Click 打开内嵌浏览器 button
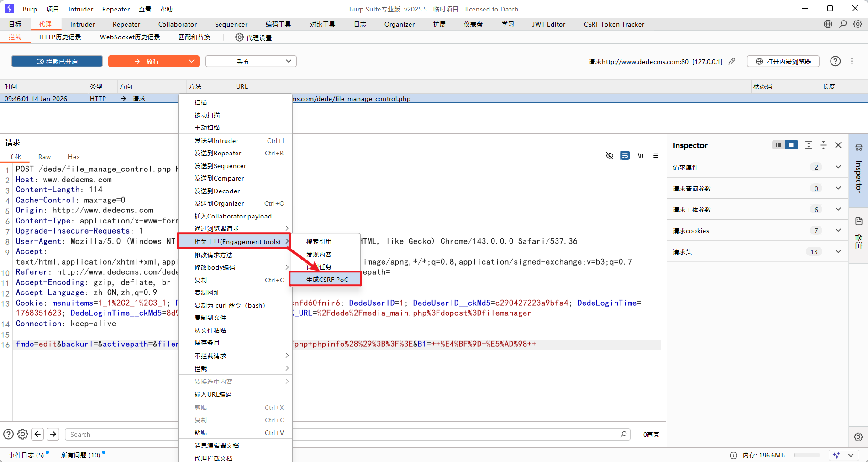The width and height of the screenshot is (868, 462). 783,61
